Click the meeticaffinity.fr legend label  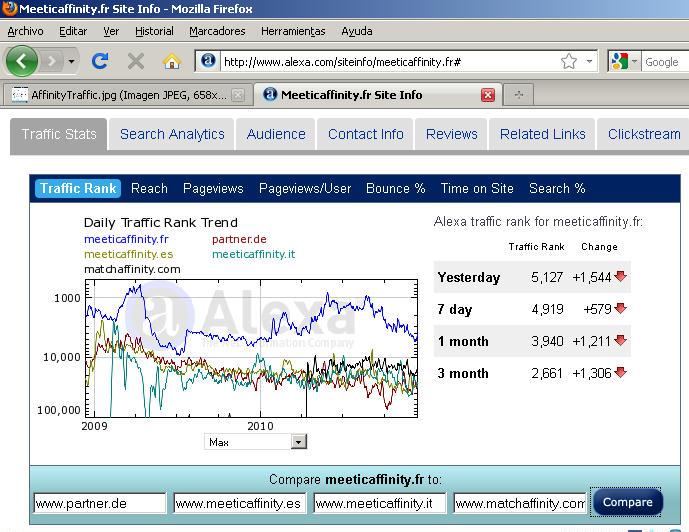[x=126, y=239]
